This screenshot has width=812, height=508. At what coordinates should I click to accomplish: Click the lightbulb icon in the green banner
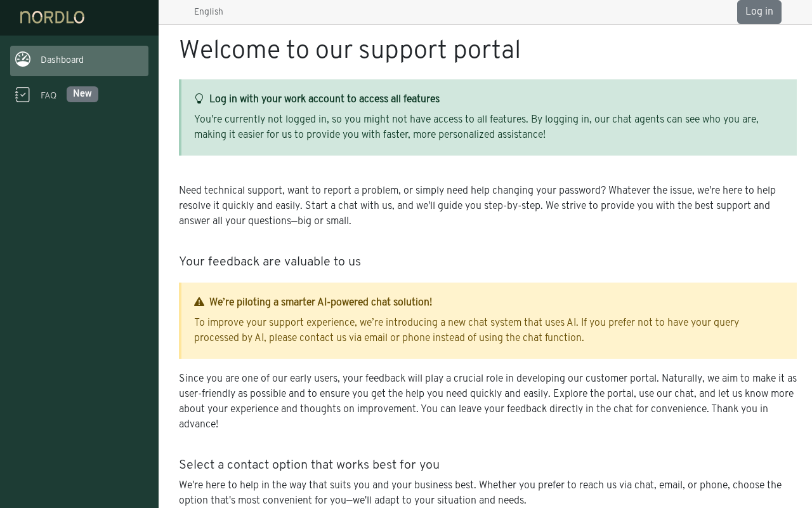199,99
